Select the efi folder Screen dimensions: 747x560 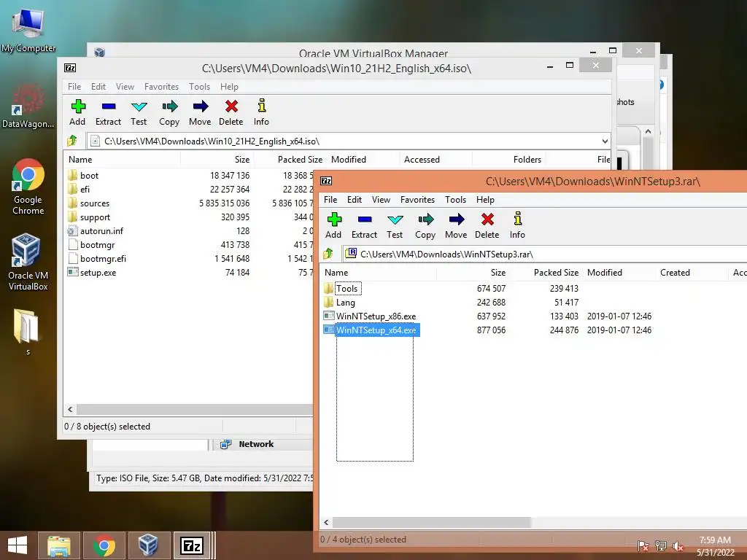79,189
